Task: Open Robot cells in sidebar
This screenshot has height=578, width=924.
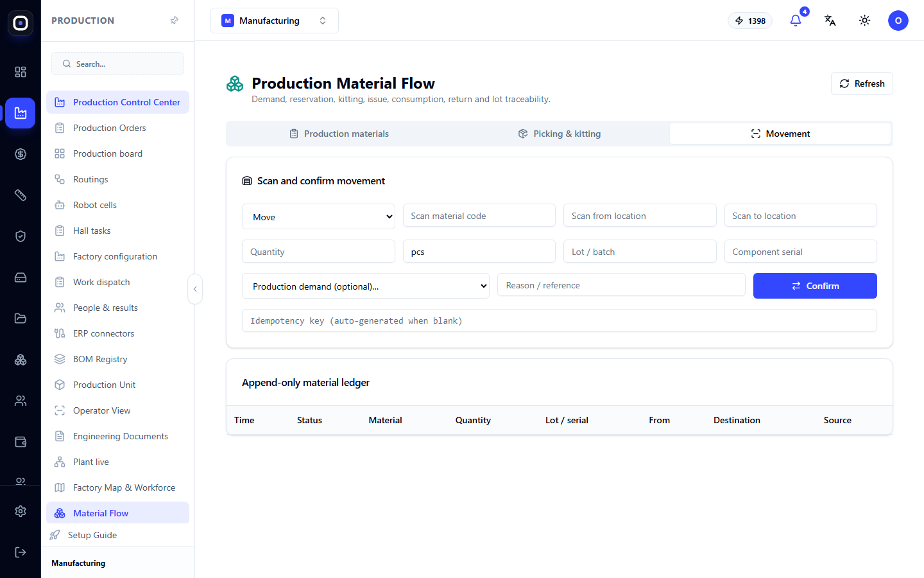Action: tap(117, 205)
